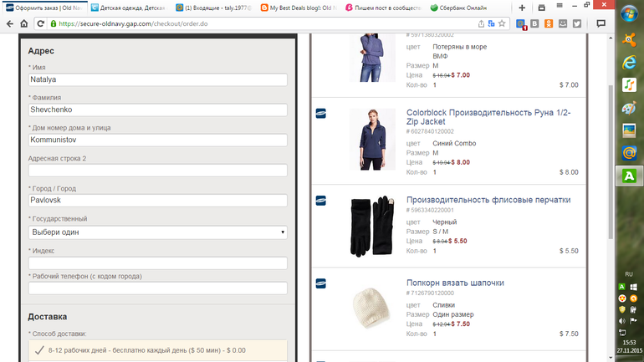The height and width of the screenshot is (362, 644).
Task: Open the Государственный 'Выбери один' dropdown
Action: (x=157, y=232)
